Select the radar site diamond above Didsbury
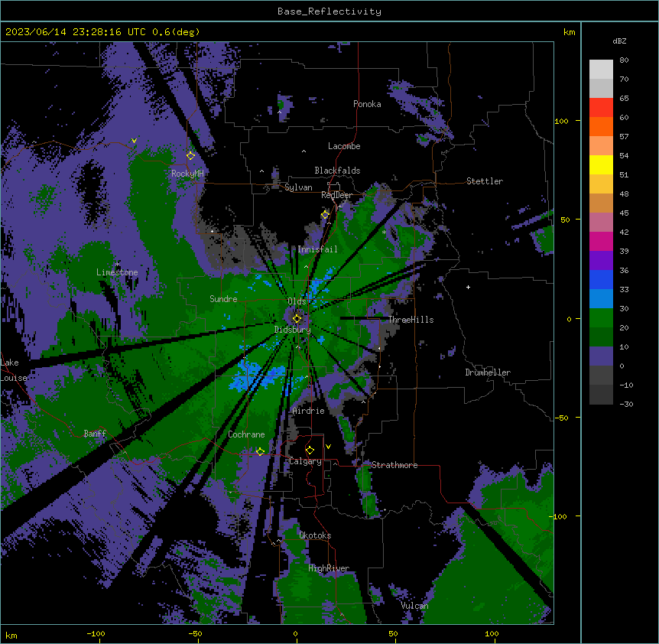This screenshot has height=644, width=659. click(297, 318)
